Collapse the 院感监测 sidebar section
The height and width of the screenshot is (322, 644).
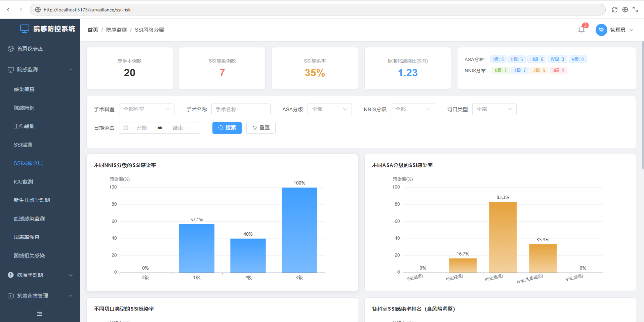coord(40,70)
